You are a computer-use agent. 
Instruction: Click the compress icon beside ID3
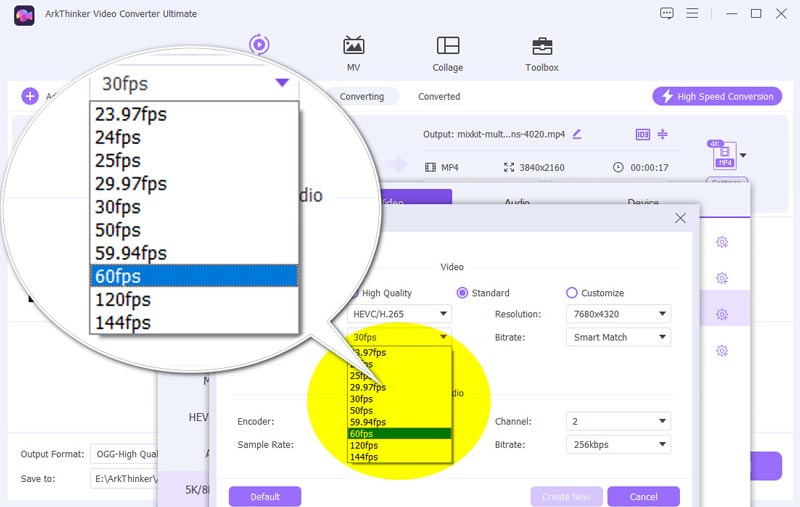tap(662, 134)
